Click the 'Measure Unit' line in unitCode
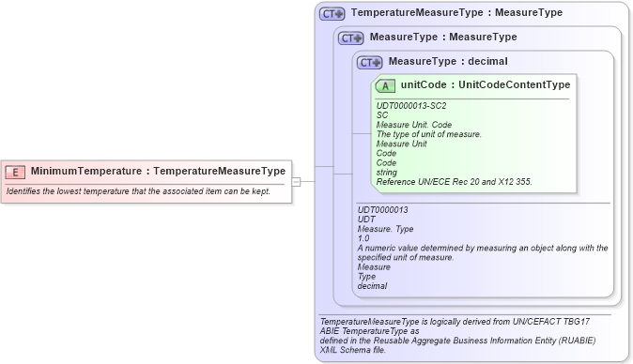The image size is (633, 364). [401, 144]
